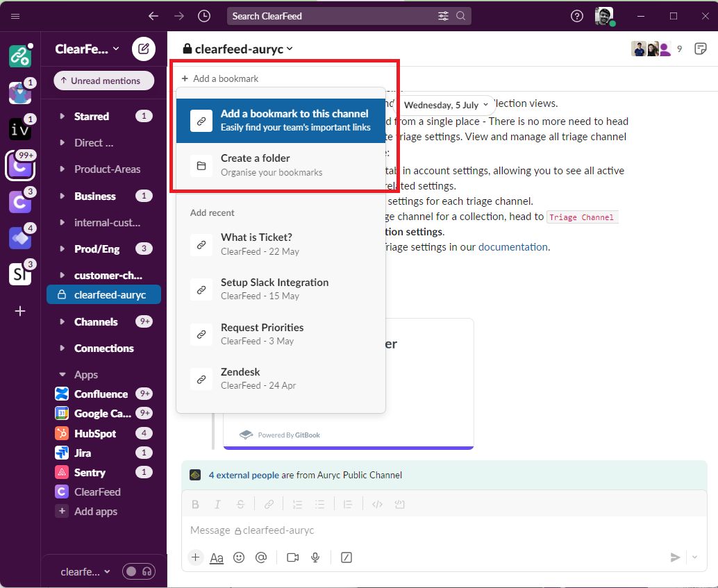Open search filter sliders icon
This screenshot has height=588, width=718.
coord(443,16)
